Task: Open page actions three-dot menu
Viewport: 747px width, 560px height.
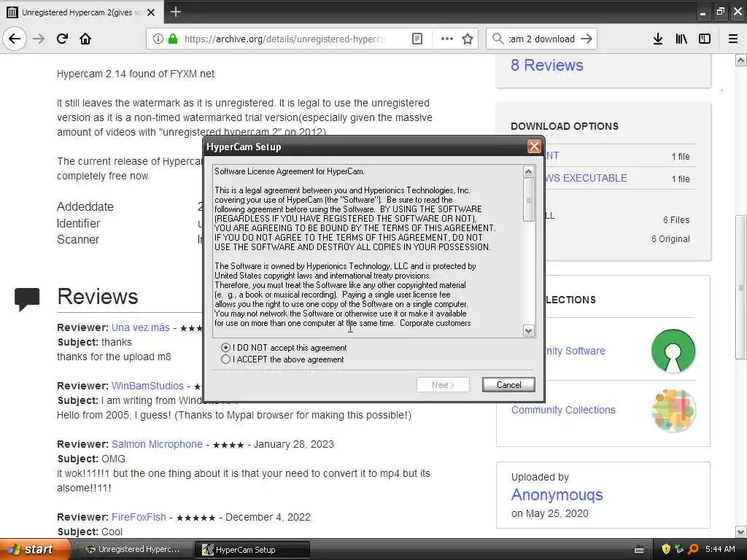Action: point(447,39)
